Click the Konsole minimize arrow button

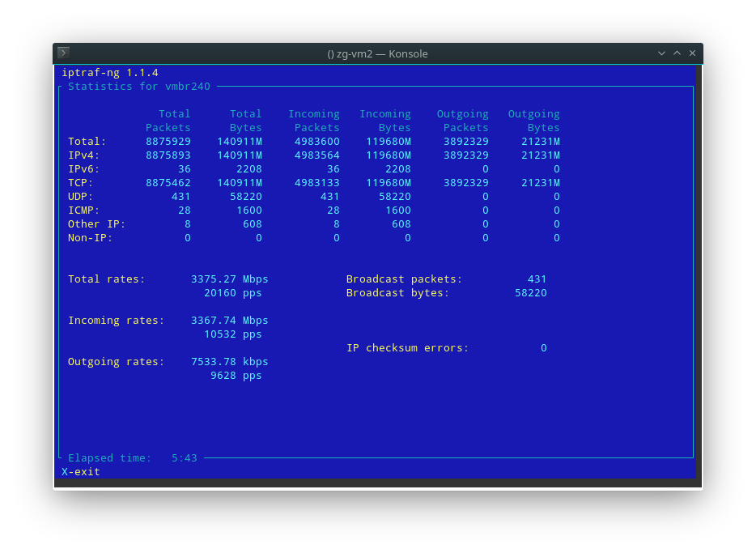(661, 53)
